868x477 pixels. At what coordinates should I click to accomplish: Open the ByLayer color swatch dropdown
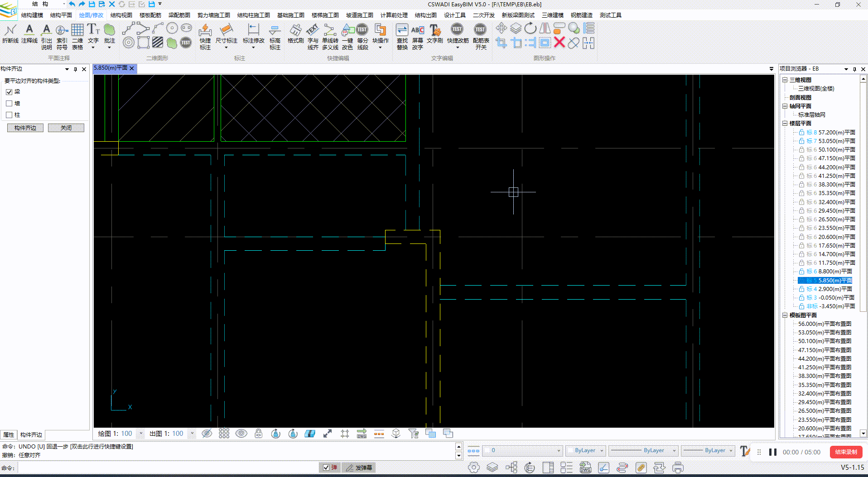[x=585, y=450]
